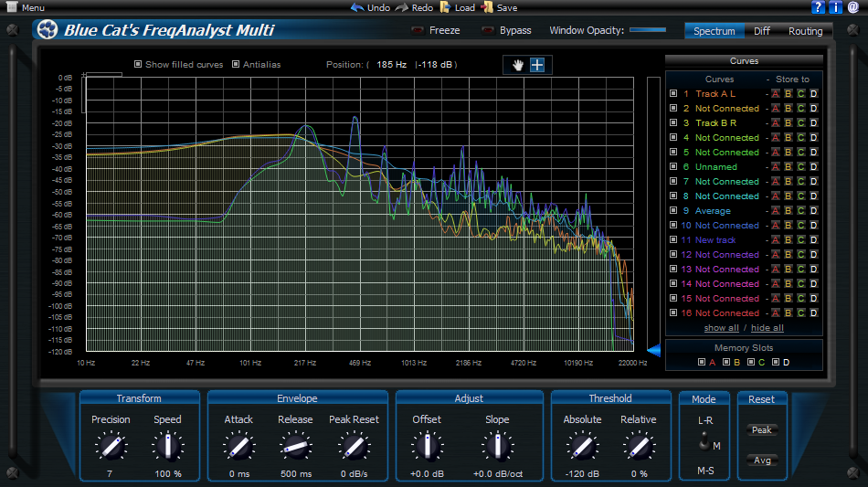Enable the Show filled curves checkbox
This screenshot has height=487, width=868.
click(138, 65)
